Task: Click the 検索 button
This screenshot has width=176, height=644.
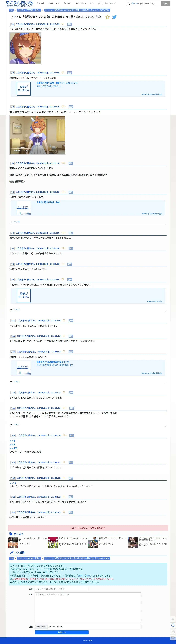Action: point(166,4)
